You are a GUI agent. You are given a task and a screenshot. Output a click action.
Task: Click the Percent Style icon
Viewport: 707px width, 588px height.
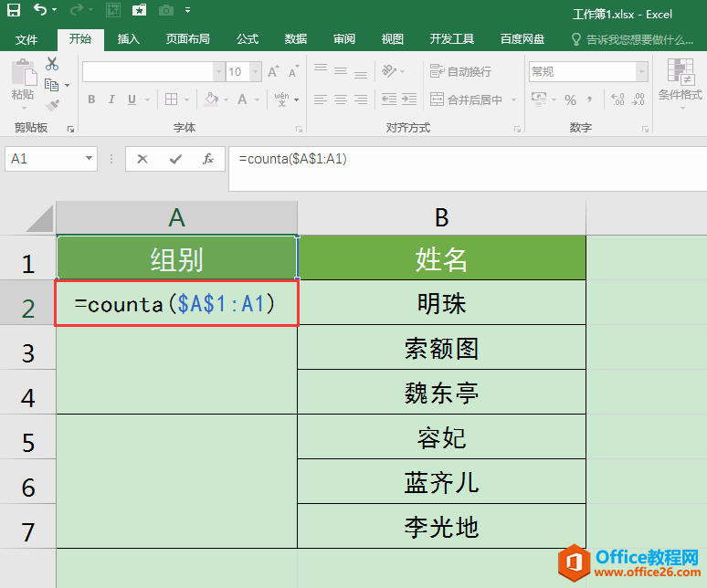(x=570, y=100)
